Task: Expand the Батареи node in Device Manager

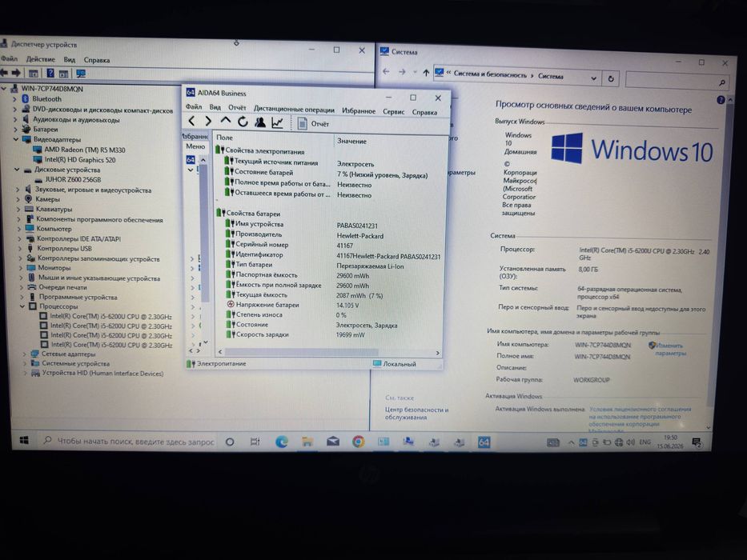Action: (x=15, y=129)
